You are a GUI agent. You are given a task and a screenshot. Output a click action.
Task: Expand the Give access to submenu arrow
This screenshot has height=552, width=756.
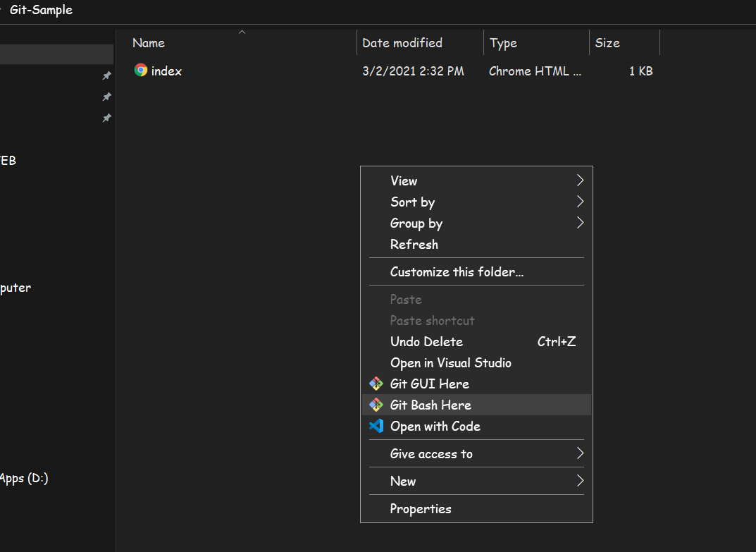click(580, 453)
